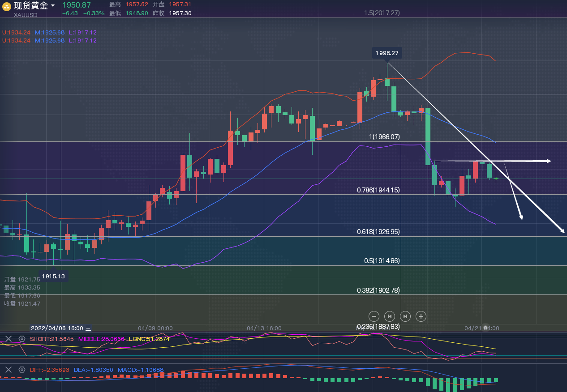Screen dimensions: 567x392
Task: Click the 04/21 timeline marker dot
Action: click(485, 328)
